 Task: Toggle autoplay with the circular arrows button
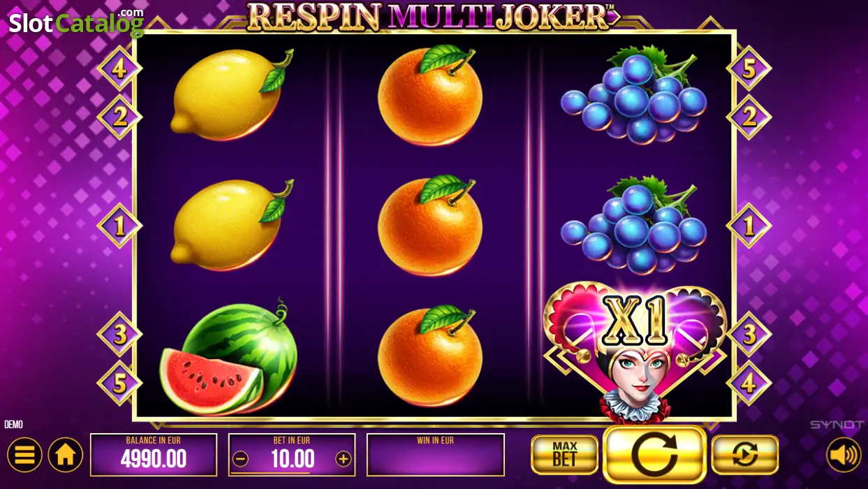click(x=744, y=455)
